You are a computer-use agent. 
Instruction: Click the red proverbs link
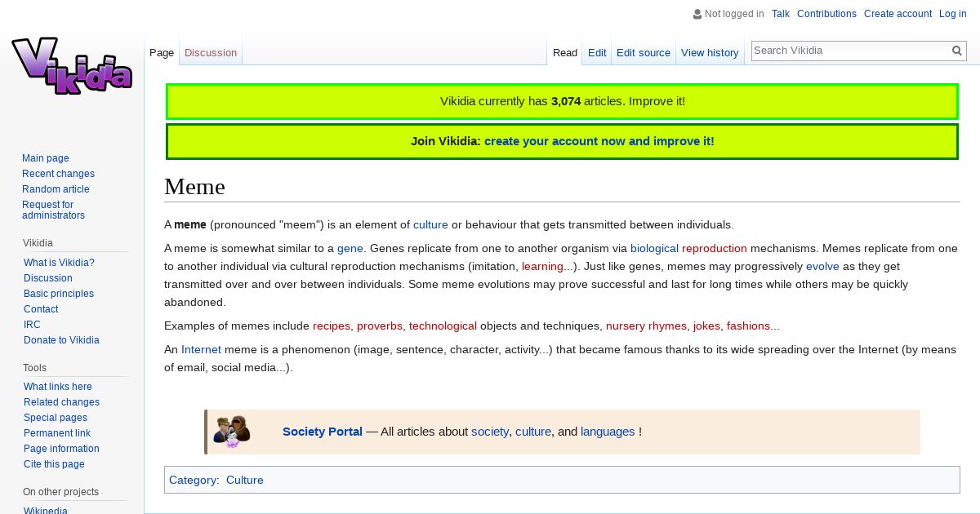[380, 326]
